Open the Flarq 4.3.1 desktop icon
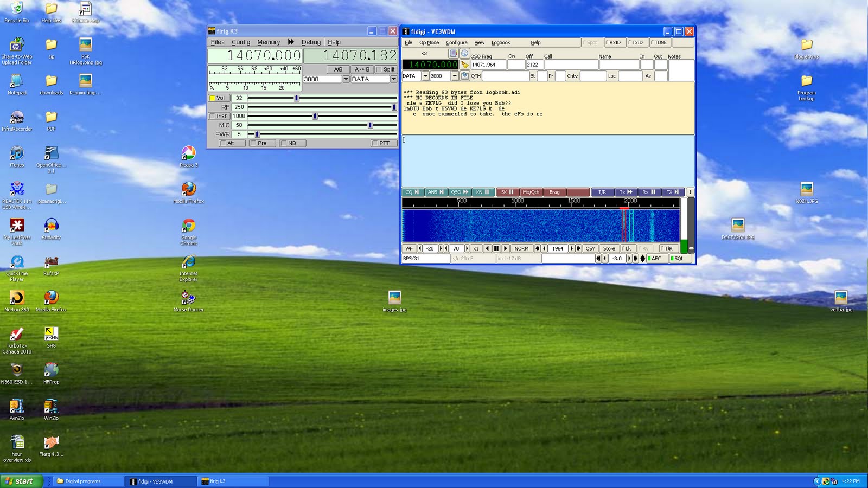 tap(51, 446)
